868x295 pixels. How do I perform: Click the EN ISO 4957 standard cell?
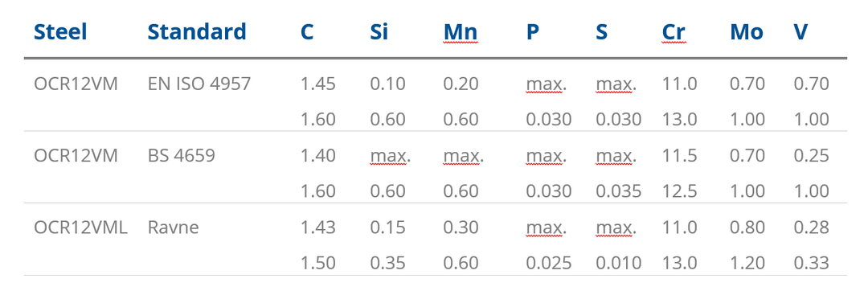pyautogui.click(x=199, y=84)
